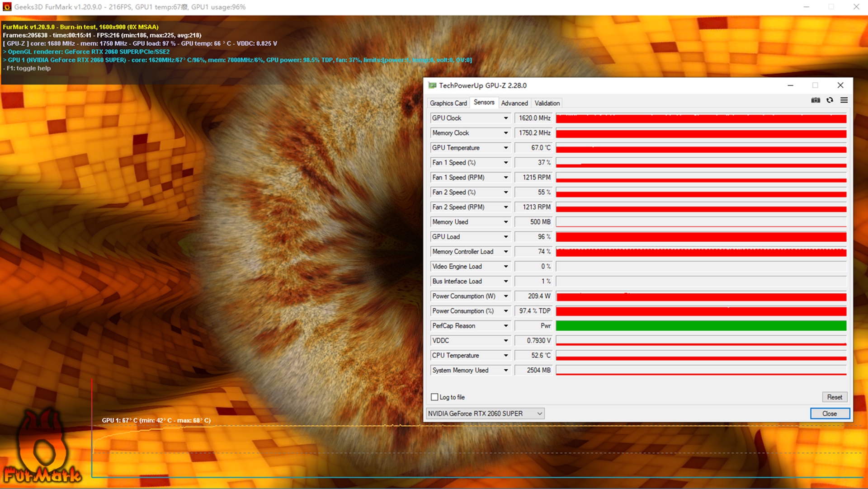Click the FurMark title bar app icon
This screenshot has height=489, width=868.
coord(7,7)
